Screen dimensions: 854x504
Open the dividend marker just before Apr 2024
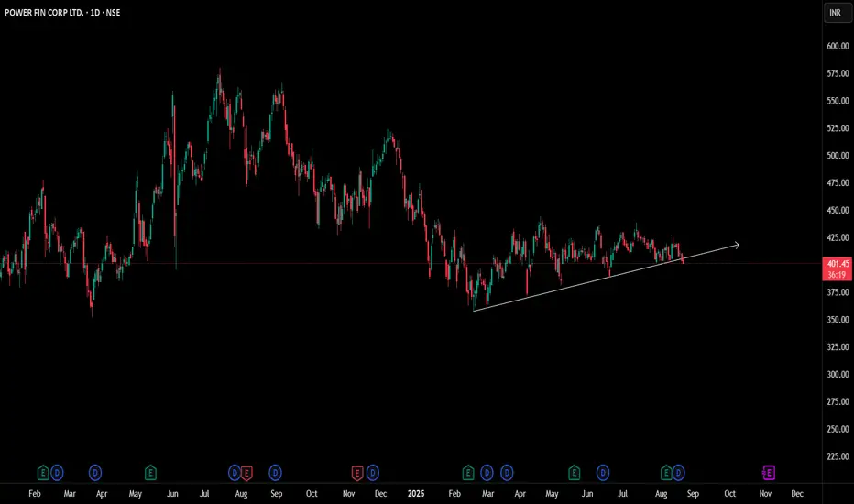pos(94,473)
